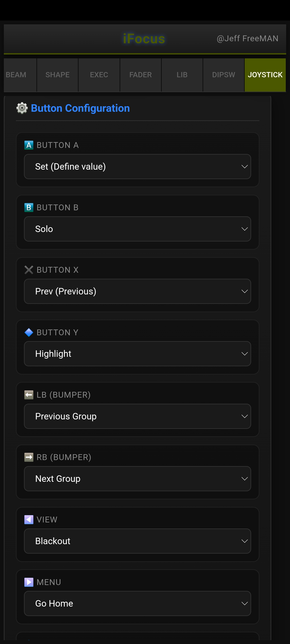Click the MENU play-style icon
290x644 pixels.
[29, 582]
